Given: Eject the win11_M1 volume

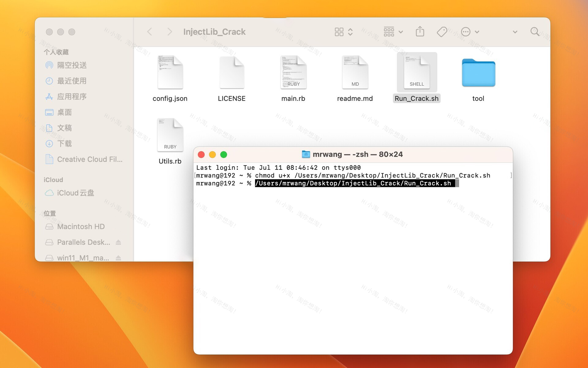Looking at the screenshot, I should click(x=119, y=258).
